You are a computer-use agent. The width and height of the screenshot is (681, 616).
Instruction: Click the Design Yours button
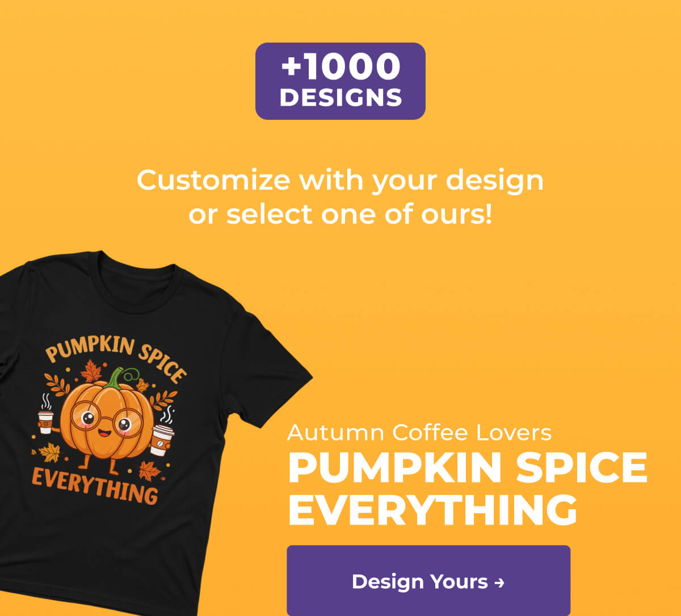[428, 580]
